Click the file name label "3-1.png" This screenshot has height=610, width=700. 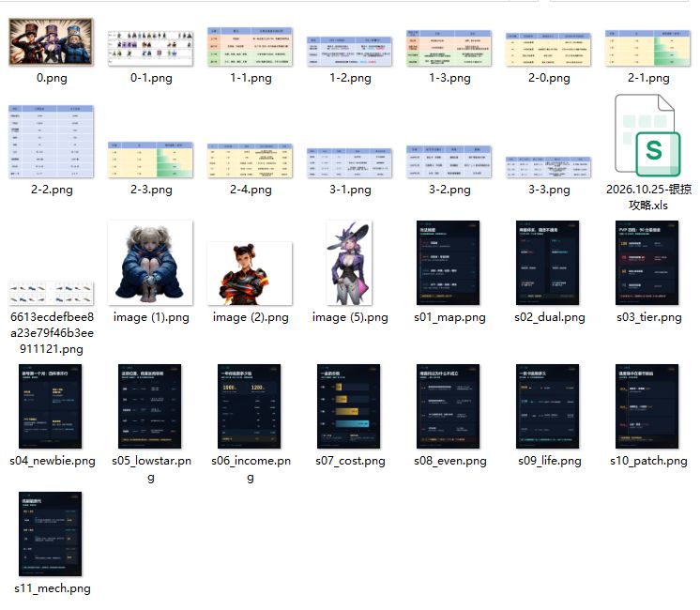(350, 190)
